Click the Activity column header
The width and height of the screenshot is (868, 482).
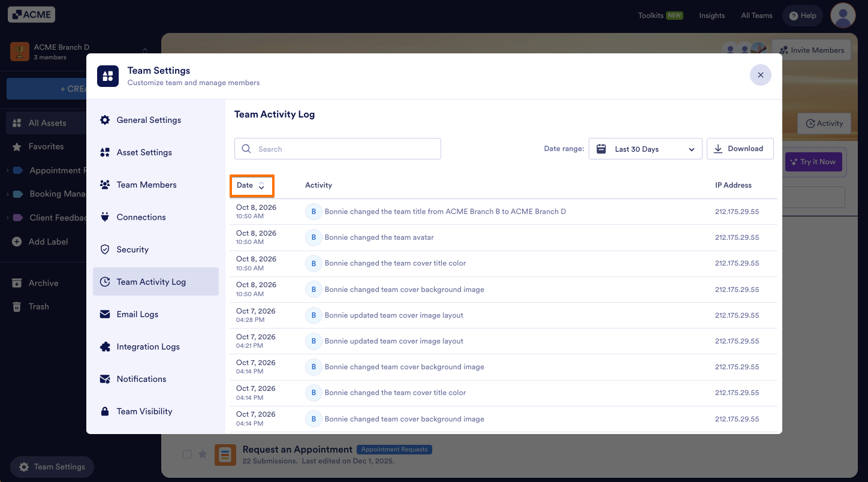pyautogui.click(x=318, y=185)
